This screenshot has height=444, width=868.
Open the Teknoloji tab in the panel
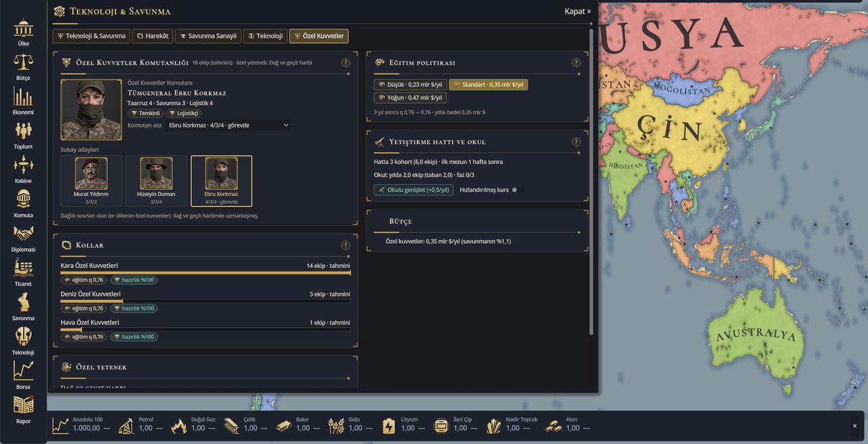pyautogui.click(x=264, y=36)
